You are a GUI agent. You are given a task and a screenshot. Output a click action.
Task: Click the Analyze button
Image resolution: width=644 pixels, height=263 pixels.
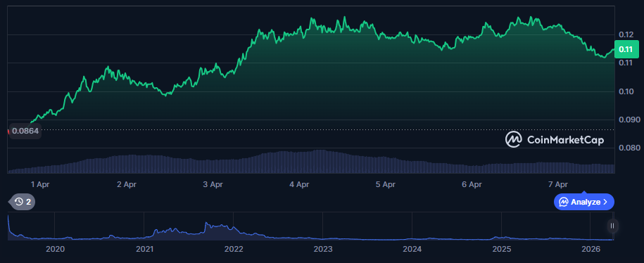coord(584,202)
